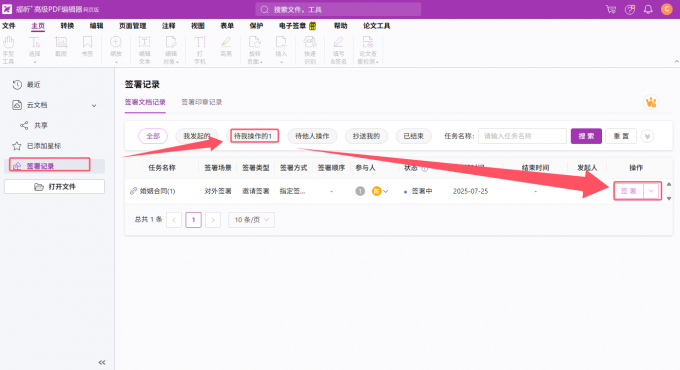The width and height of the screenshot is (680, 370).
Task: Click the link icon beside 婚姻合同(1)
Action: pos(133,191)
